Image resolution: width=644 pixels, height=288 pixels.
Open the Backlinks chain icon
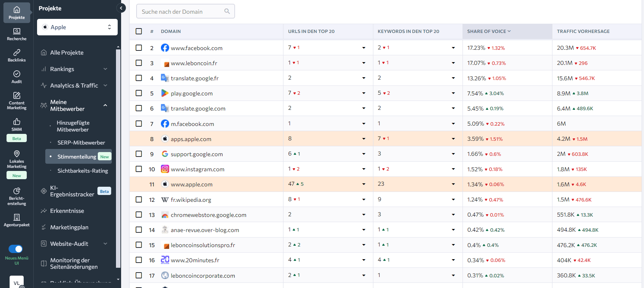[x=16, y=52]
